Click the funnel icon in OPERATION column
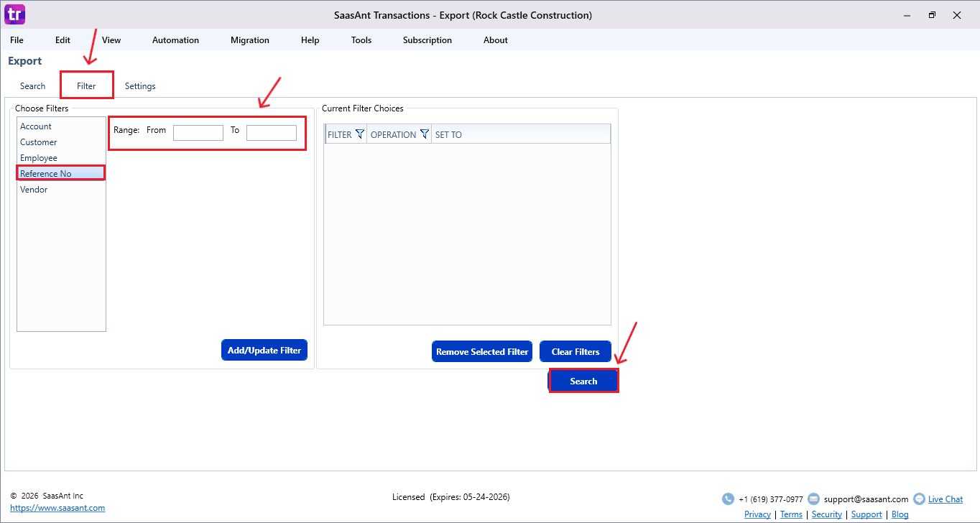 [x=425, y=134]
